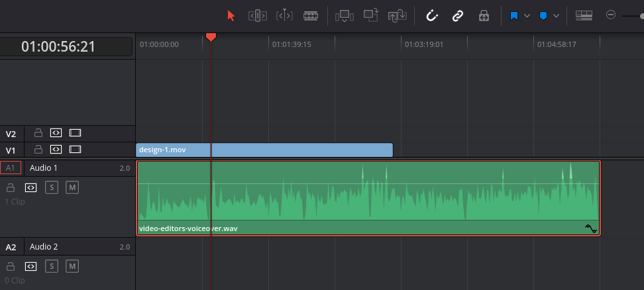The width and height of the screenshot is (644, 290).
Task: Click the audio clip curve editor icon
Action: tap(591, 228)
